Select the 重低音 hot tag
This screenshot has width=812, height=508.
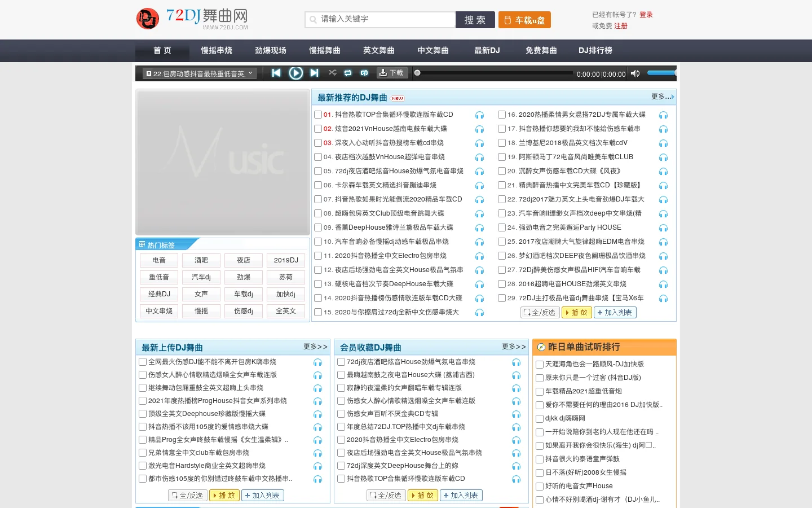point(159,277)
